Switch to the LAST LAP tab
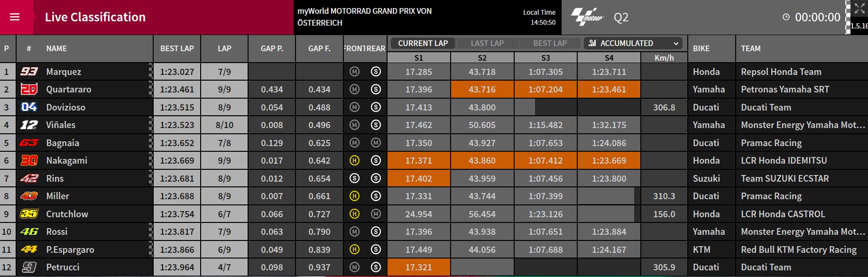Viewport: 868px width, 277px height. click(487, 43)
